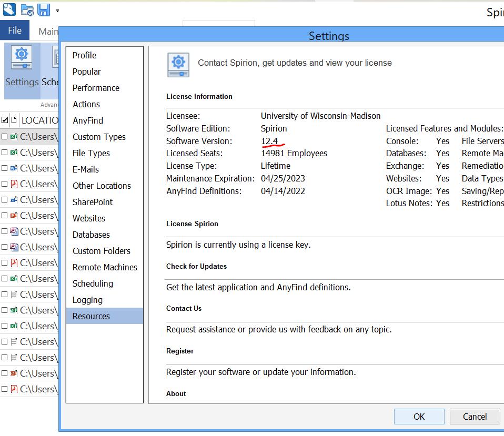This screenshot has height=436, width=504.
Task: Click the 'Lifetime' license type value
Action: tap(276, 166)
